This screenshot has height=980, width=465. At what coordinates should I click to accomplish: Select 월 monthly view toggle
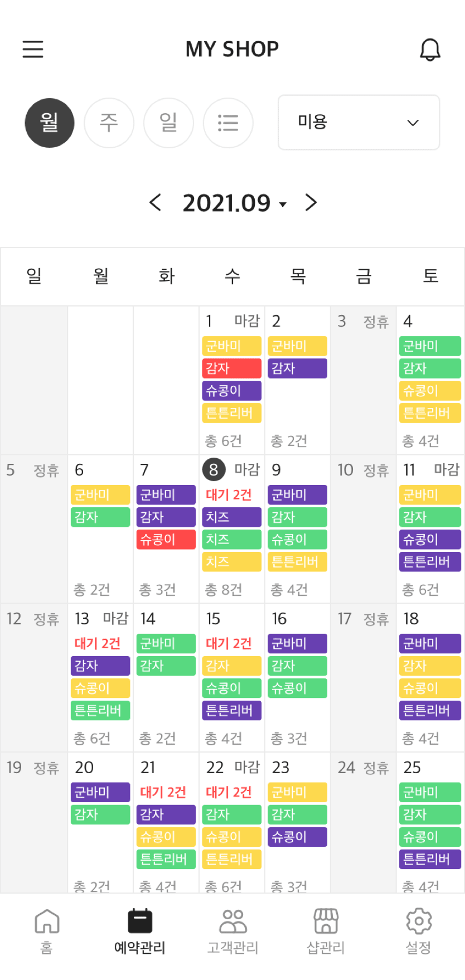[x=50, y=123]
